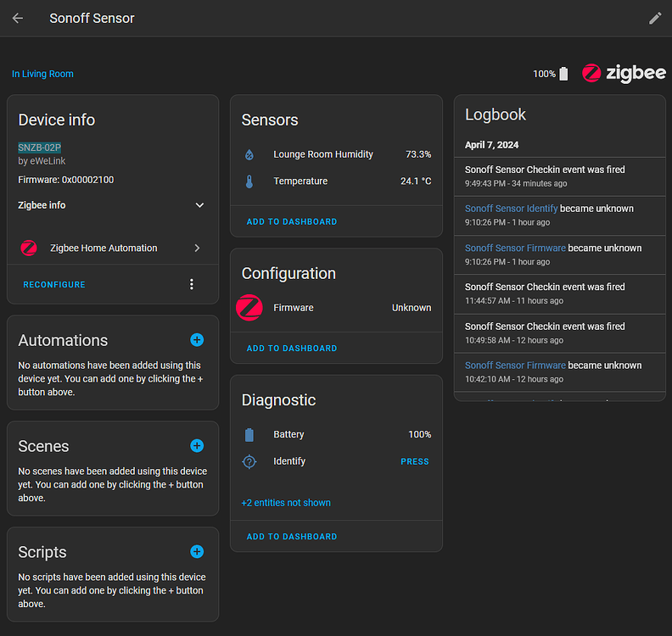Open Lounge Room Humidity sensor details
The height and width of the screenshot is (636, 672).
[x=337, y=154]
